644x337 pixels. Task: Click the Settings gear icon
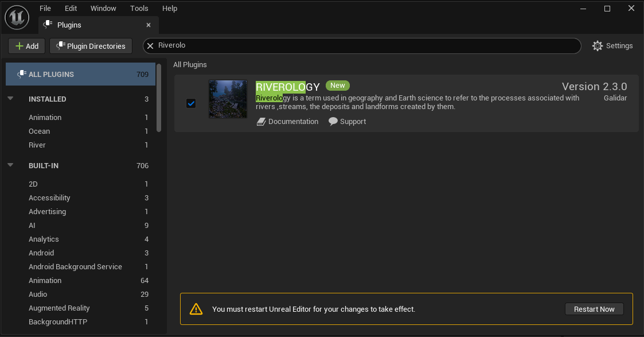coord(598,46)
